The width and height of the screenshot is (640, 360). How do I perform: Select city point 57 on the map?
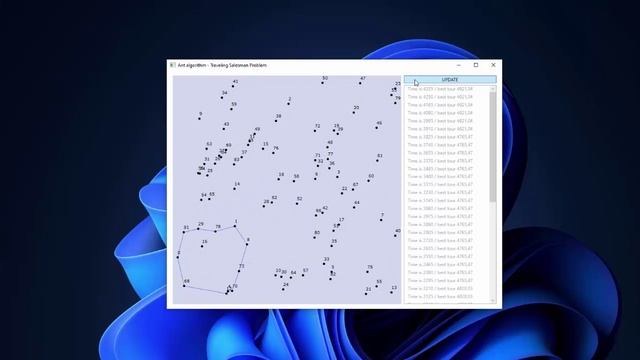pos(303,275)
